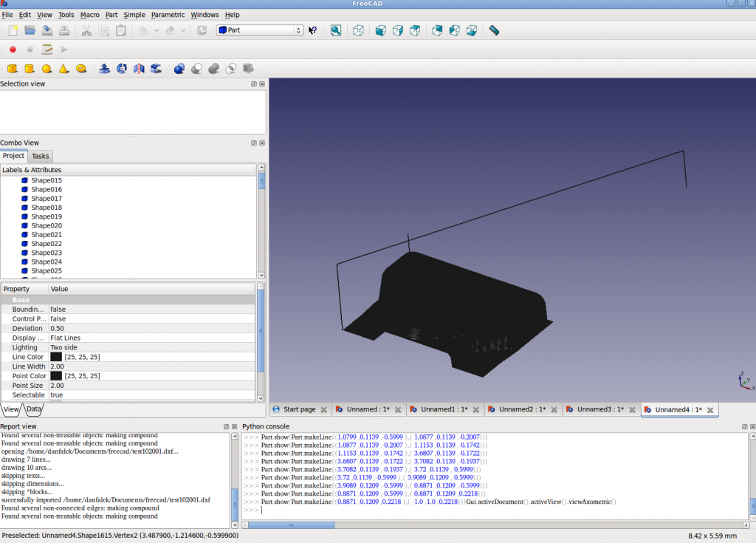Open a file using the folder icon
The width and height of the screenshot is (756, 543).
pos(30,30)
